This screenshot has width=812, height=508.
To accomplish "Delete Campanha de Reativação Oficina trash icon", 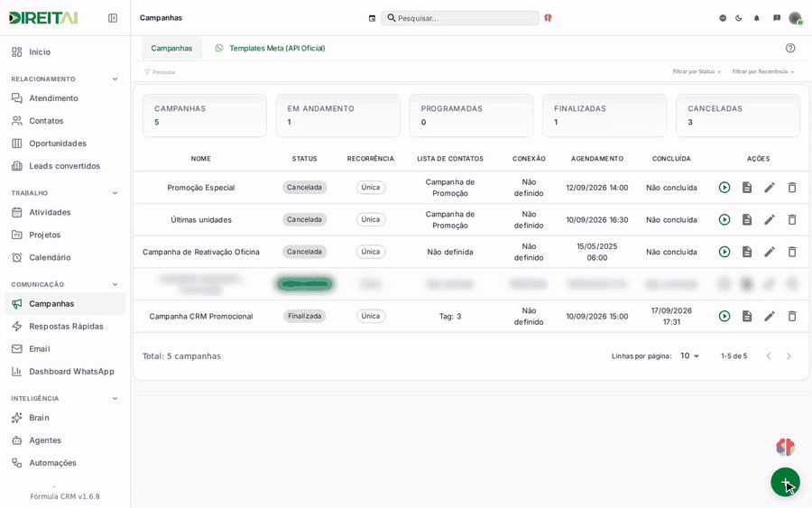I will 792,252.
